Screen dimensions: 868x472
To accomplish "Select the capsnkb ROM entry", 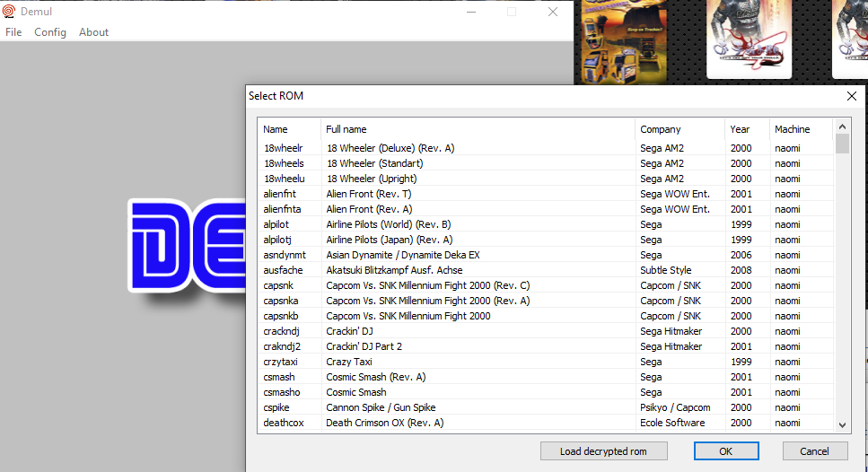I will [546, 316].
